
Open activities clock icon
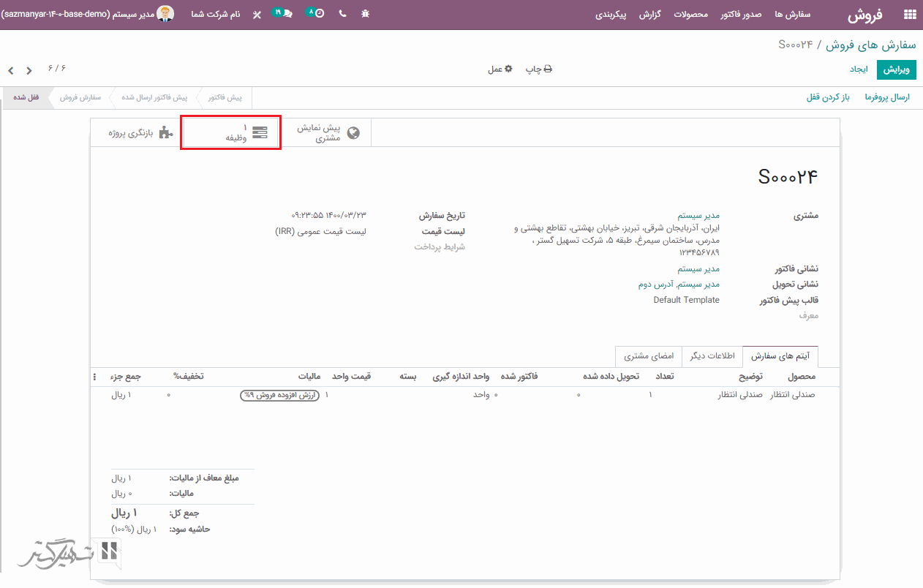(x=316, y=14)
